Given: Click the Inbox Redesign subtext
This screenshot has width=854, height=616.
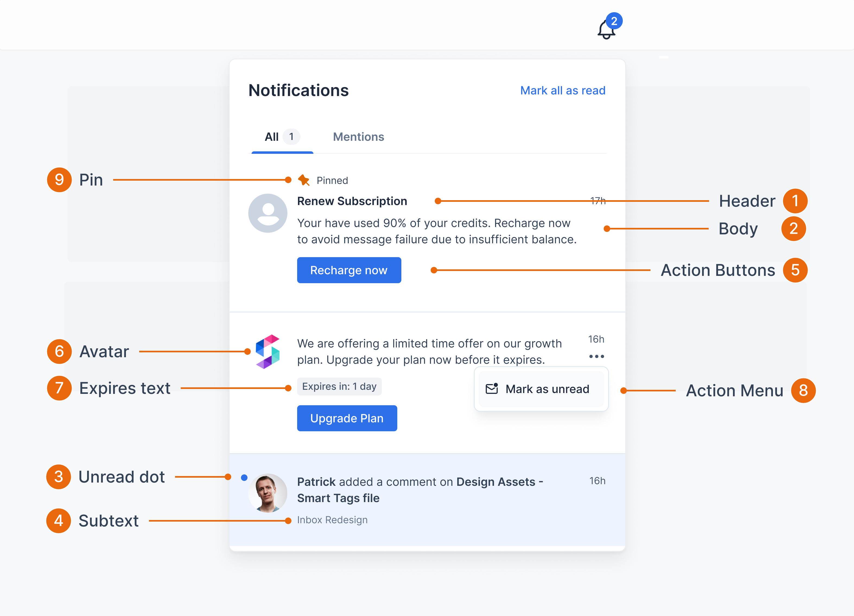Looking at the screenshot, I should pyautogui.click(x=332, y=520).
